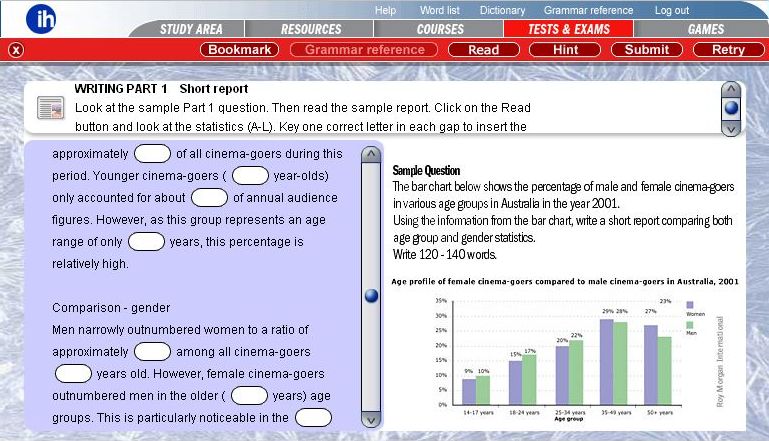Click the Men green legend swatch

690,325
